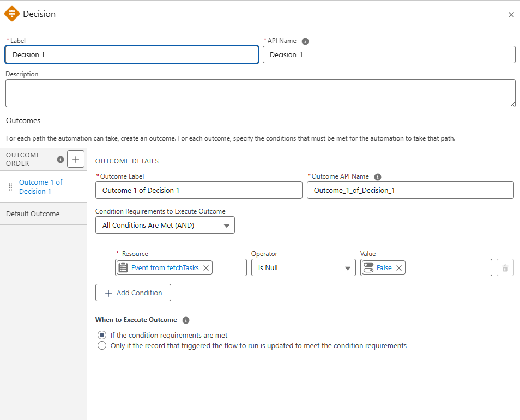Click the orange Decision element icon
The height and width of the screenshot is (420, 520).
click(11, 14)
